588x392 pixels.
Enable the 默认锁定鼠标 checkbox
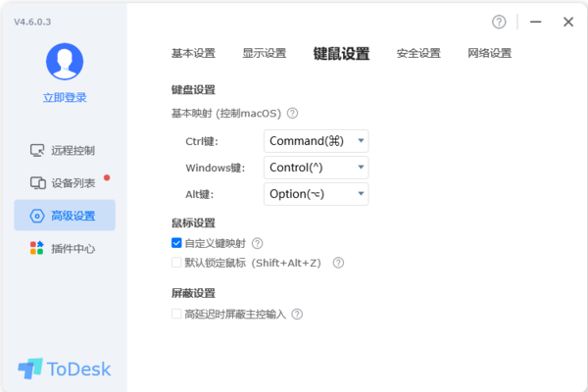[176, 263]
